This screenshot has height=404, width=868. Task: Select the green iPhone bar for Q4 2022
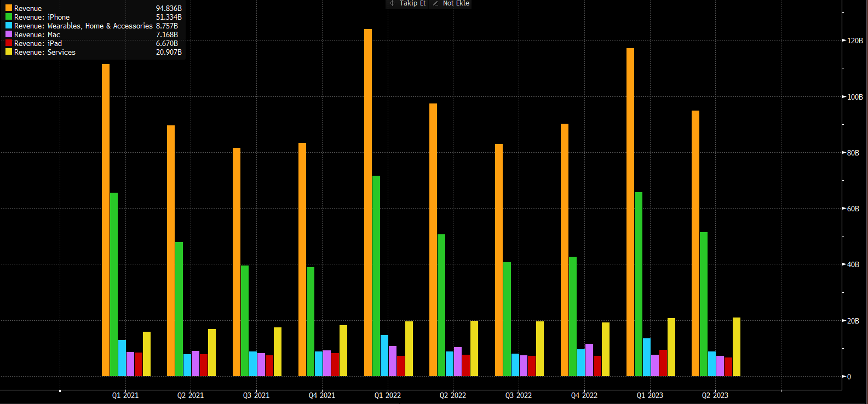point(573,316)
